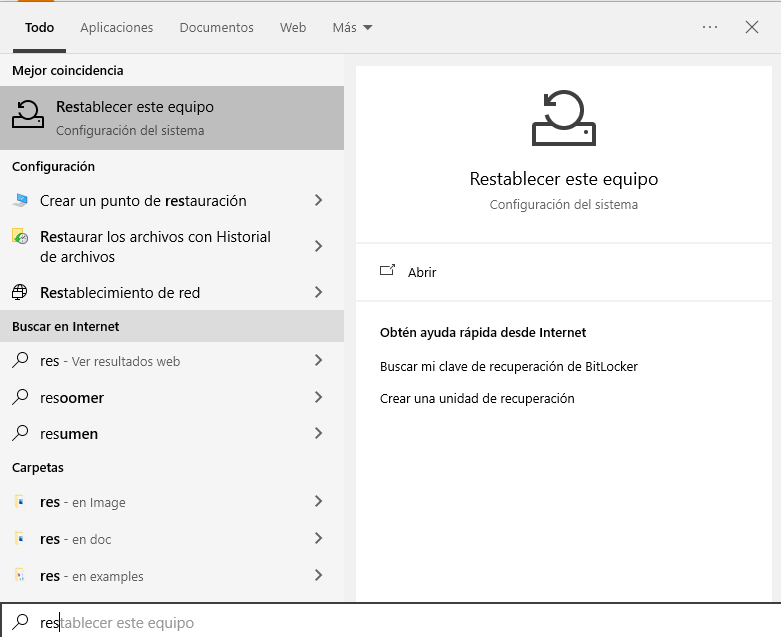Select the resumen web suggestion
781x637 pixels.
point(172,433)
